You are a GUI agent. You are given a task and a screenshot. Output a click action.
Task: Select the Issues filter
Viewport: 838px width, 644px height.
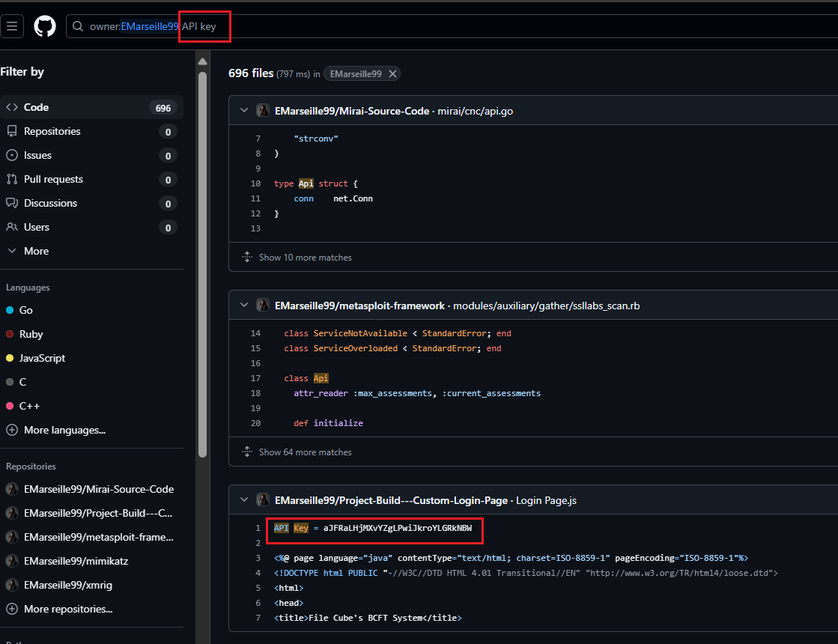(91, 156)
